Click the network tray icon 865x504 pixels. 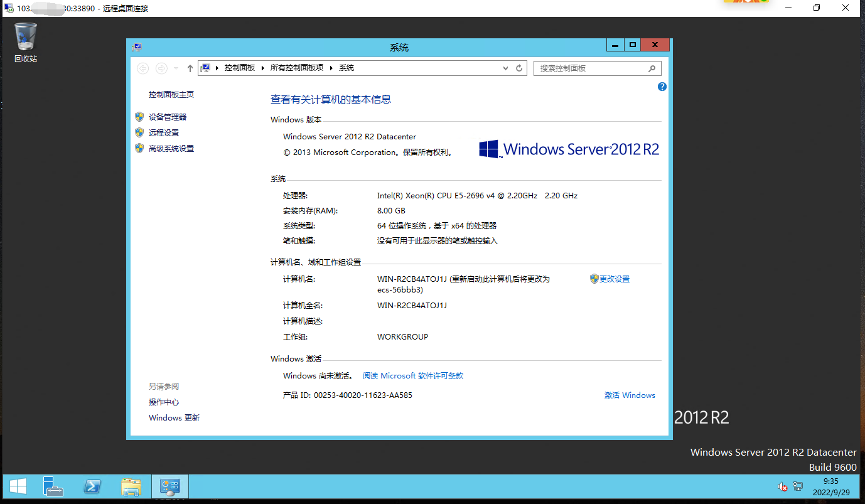tap(798, 486)
